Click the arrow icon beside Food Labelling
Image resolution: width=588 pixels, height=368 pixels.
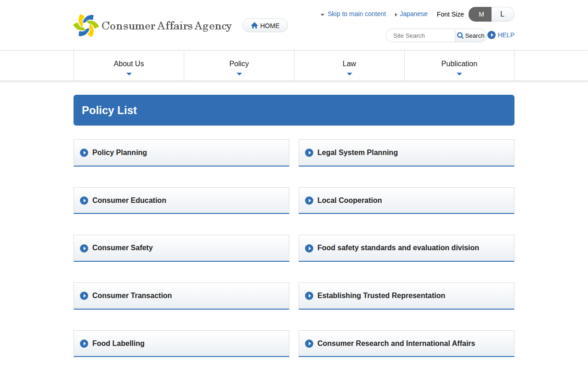84,344
